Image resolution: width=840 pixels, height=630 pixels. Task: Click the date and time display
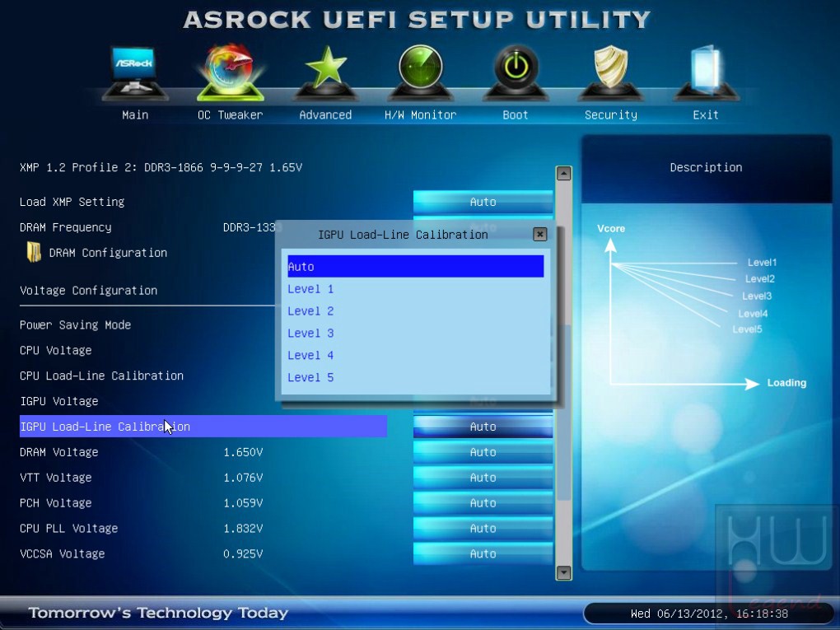709,614
